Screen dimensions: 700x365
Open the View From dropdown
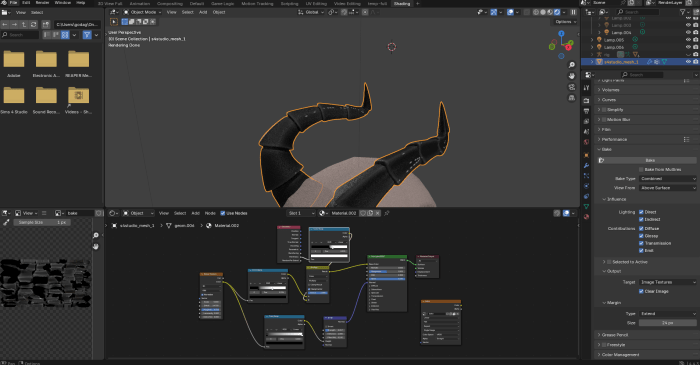point(667,188)
